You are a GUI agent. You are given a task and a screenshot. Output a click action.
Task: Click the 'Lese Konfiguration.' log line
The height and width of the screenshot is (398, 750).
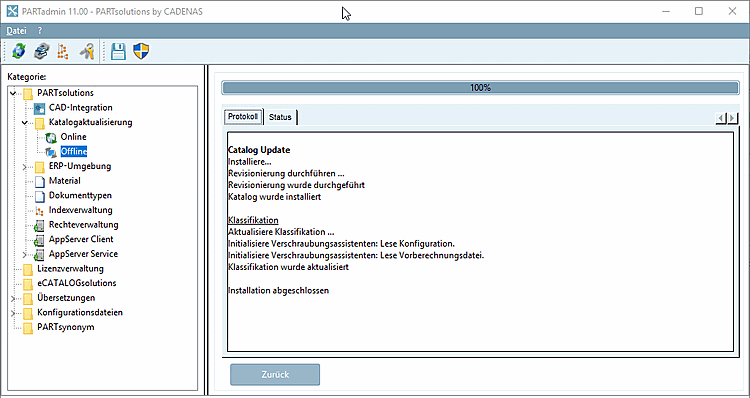tap(341, 243)
